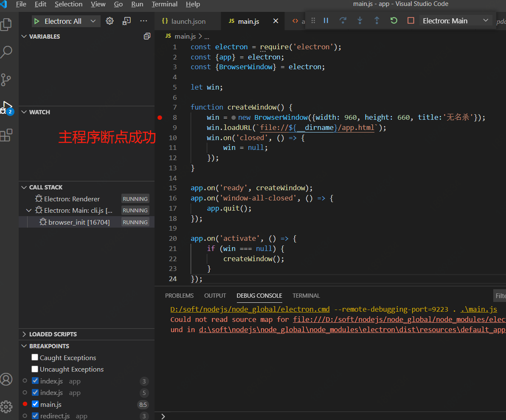The height and width of the screenshot is (420, 506).
Task: Open the Manage gear in activity bar
Action: (x=6, y=407)
